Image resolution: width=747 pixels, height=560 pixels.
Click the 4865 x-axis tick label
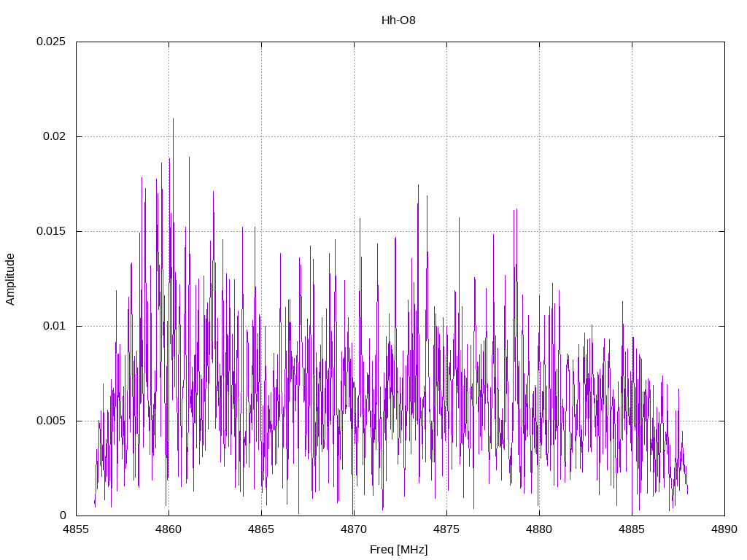[261, 529]
